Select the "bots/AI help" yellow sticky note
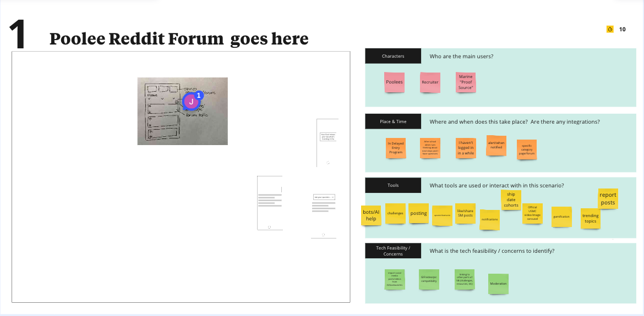644x316 pixels. tap(372, 215)
